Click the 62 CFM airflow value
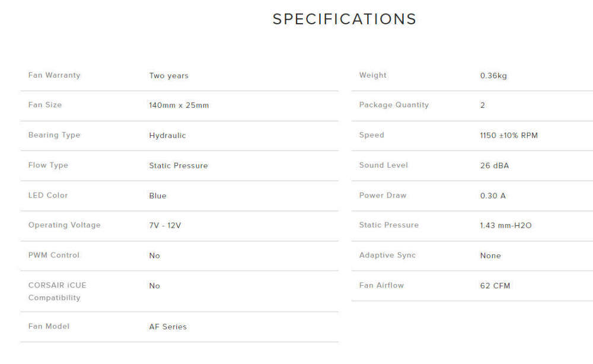Screen dimensions: 593x364 (495, 286)
